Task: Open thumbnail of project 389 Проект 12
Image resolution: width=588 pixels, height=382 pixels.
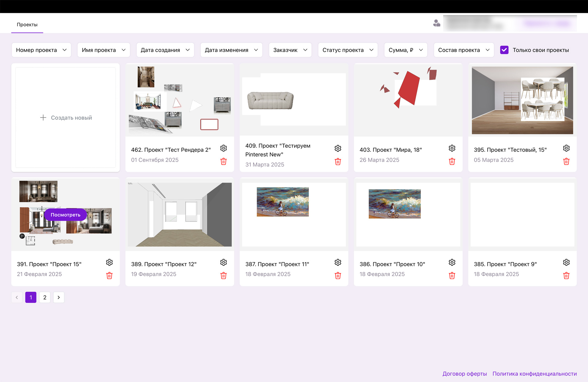Action: [x=180, y=214]
